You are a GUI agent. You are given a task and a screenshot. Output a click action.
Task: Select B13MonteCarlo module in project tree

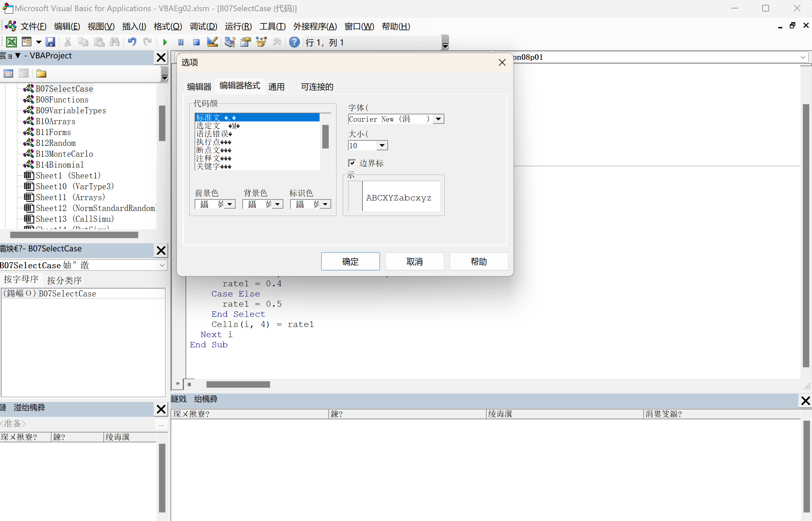click(64, 154)
